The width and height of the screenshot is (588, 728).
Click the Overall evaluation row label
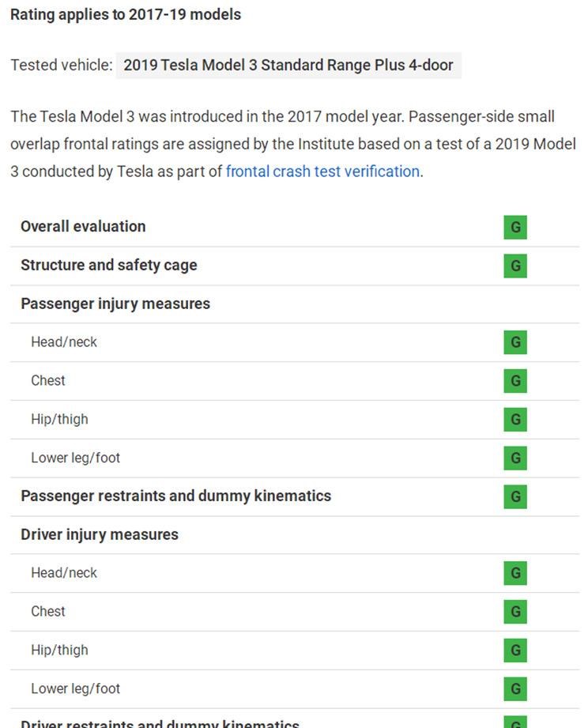(x=83, y=227)
